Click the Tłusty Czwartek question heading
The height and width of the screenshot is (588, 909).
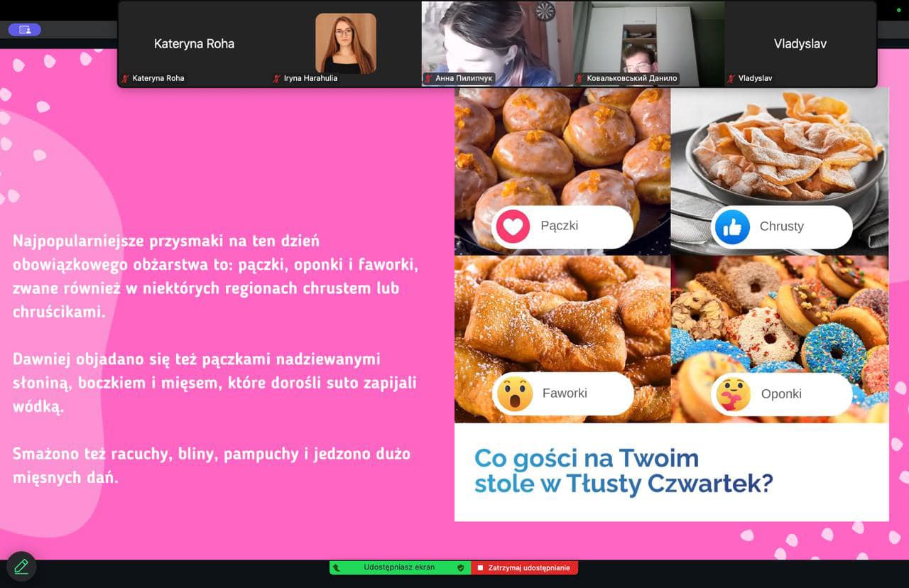[x=623, y=471]
